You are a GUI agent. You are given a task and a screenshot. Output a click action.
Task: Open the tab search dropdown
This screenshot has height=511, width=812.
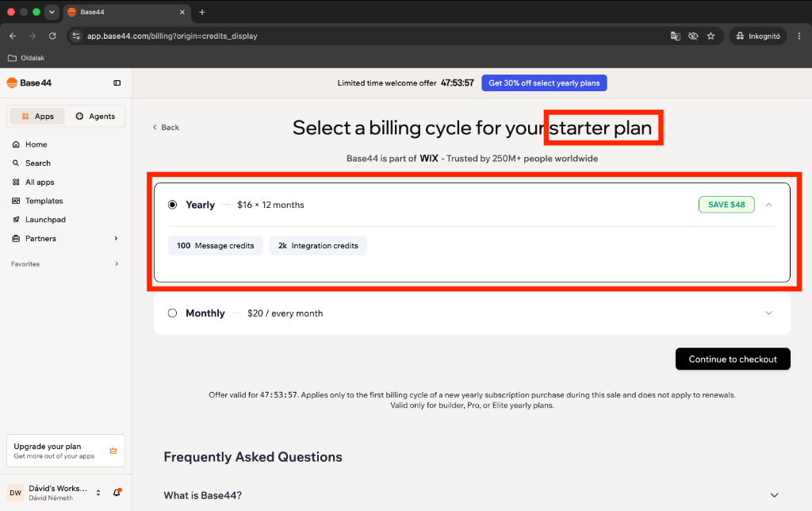point(52,12)
